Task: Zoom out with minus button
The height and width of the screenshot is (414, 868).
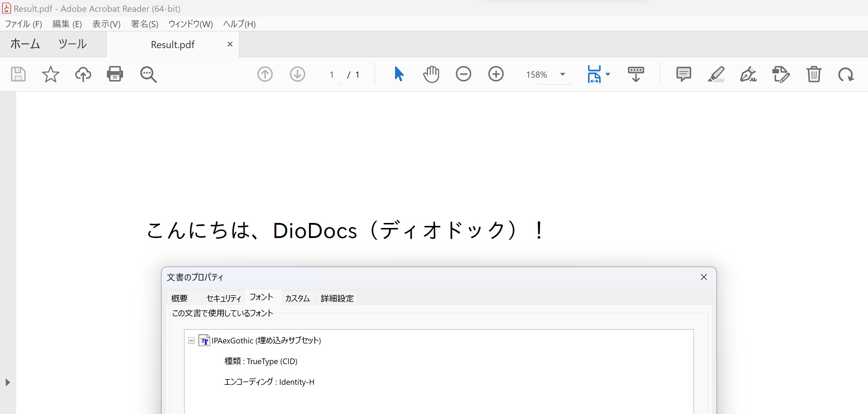Action: point(463,74)
